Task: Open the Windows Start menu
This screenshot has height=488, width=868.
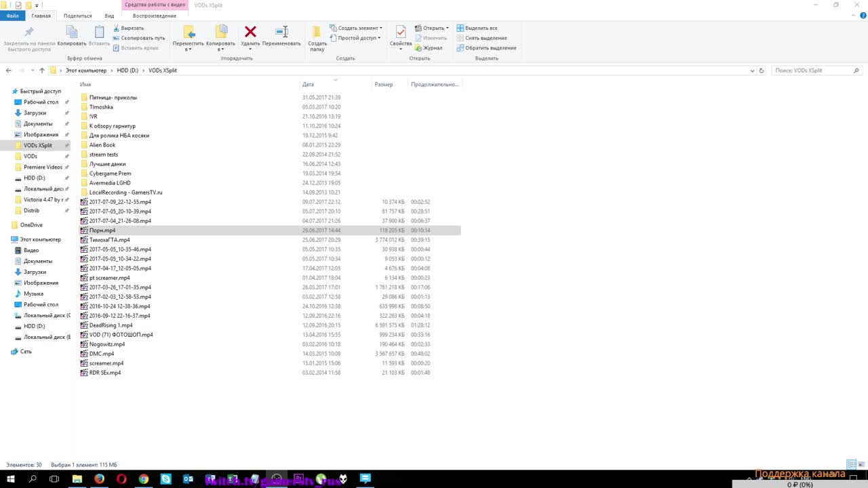Action: click(11, 479)
